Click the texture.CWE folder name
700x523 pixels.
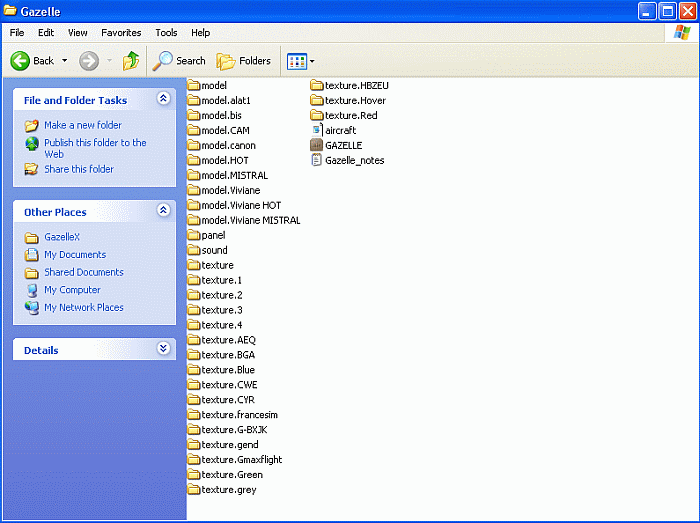coord(229,385)
